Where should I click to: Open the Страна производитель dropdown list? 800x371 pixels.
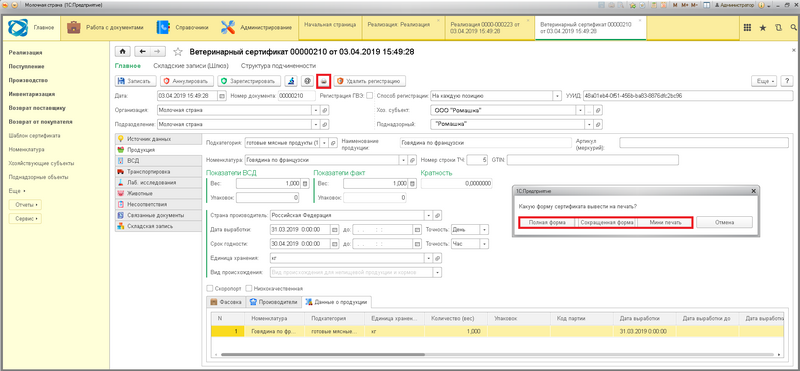pos(428,215)
